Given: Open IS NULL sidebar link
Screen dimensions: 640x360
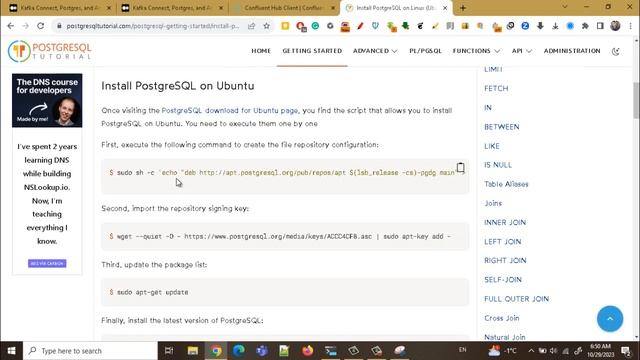Looking at the screenshot, I should (x=498, y=165).
